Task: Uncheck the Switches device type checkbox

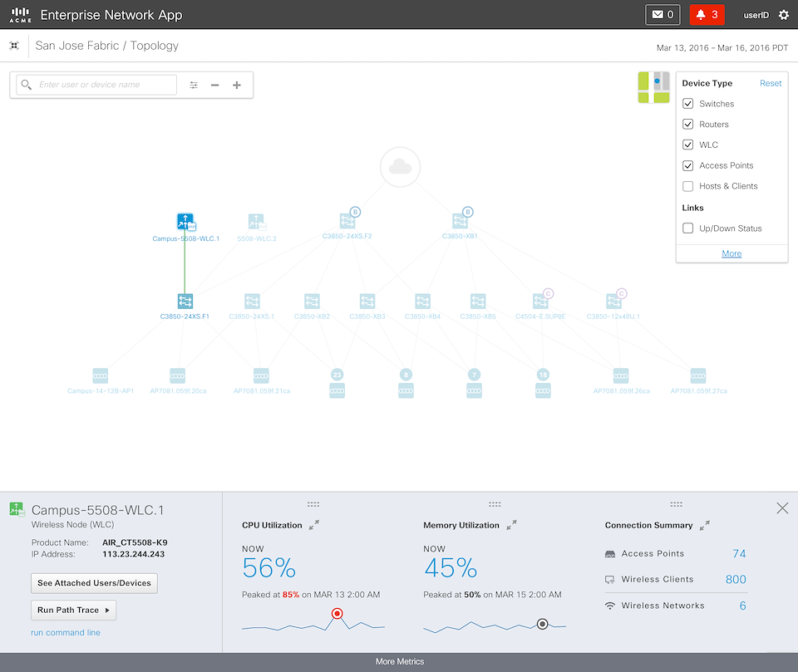Action: tap(687, 104)
